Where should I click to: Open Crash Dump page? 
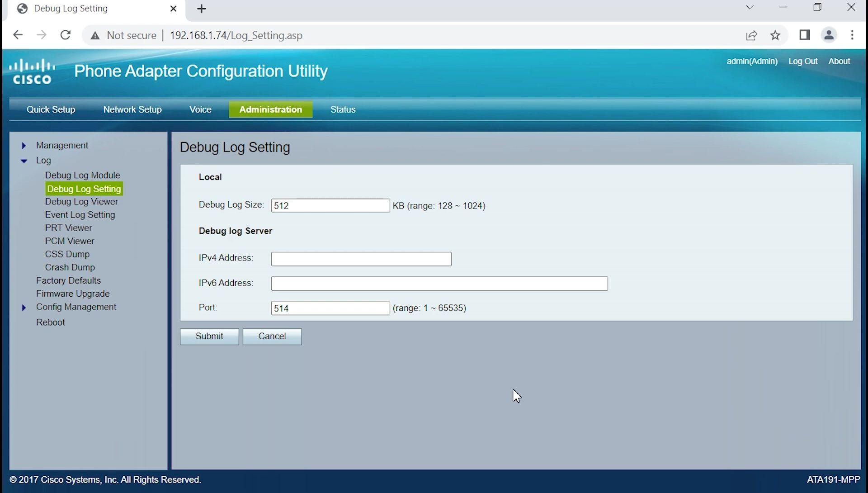click(x=70, y=267)
